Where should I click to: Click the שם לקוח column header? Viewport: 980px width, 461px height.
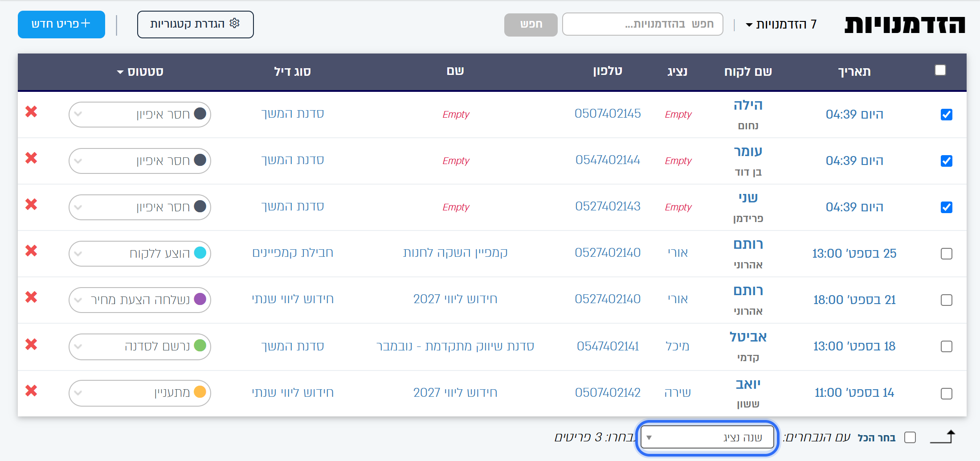(748, 71)
